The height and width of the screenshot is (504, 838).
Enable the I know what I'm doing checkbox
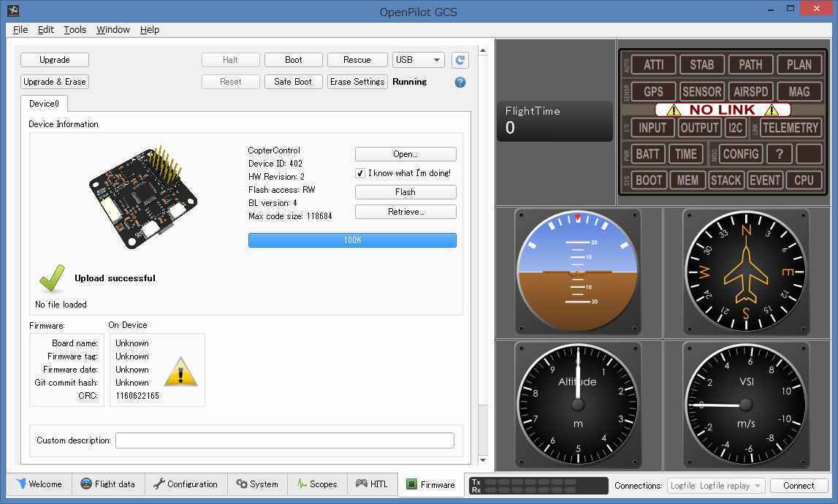(359, 173)
